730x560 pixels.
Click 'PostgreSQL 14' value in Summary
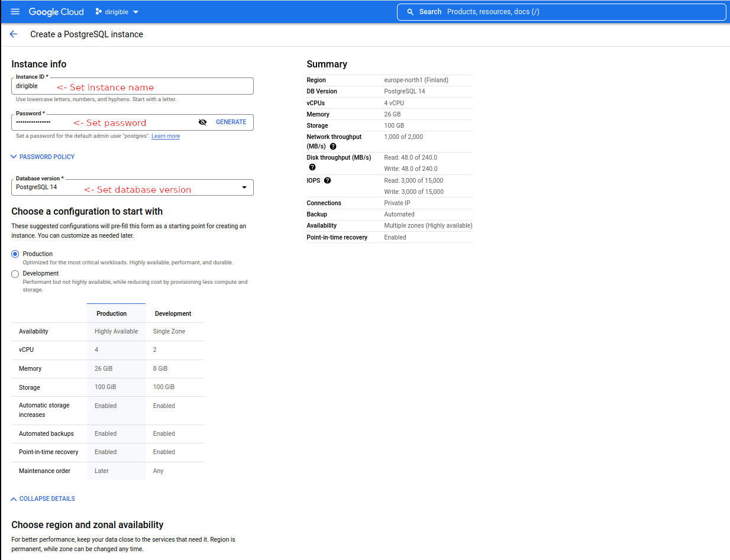[405, 91]
